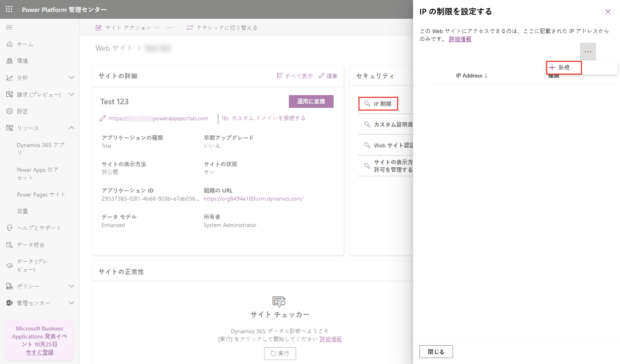Click すべて表示 in site details
The width and height of the screenshot is (620, 364).
(295, 76)
